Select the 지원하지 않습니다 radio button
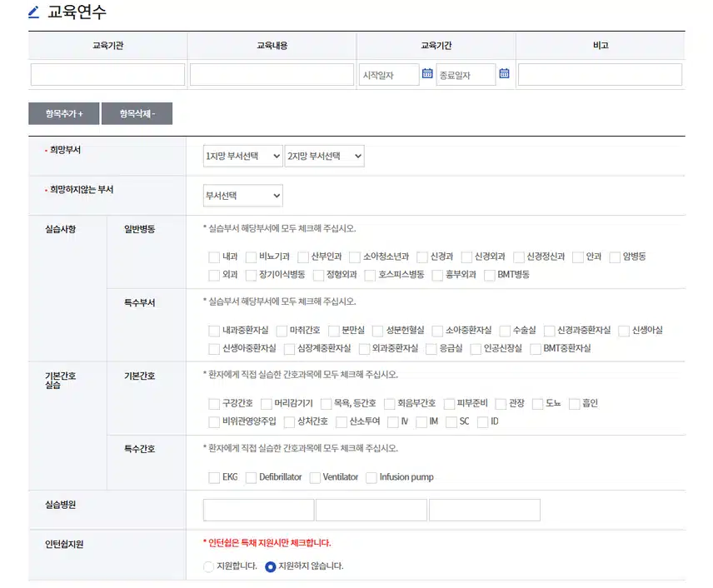 [x=270, y=566]
